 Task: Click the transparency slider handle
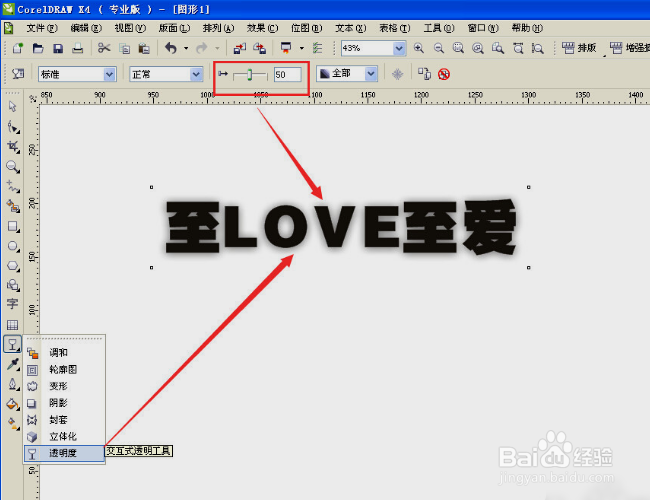(x=250, y=75)
